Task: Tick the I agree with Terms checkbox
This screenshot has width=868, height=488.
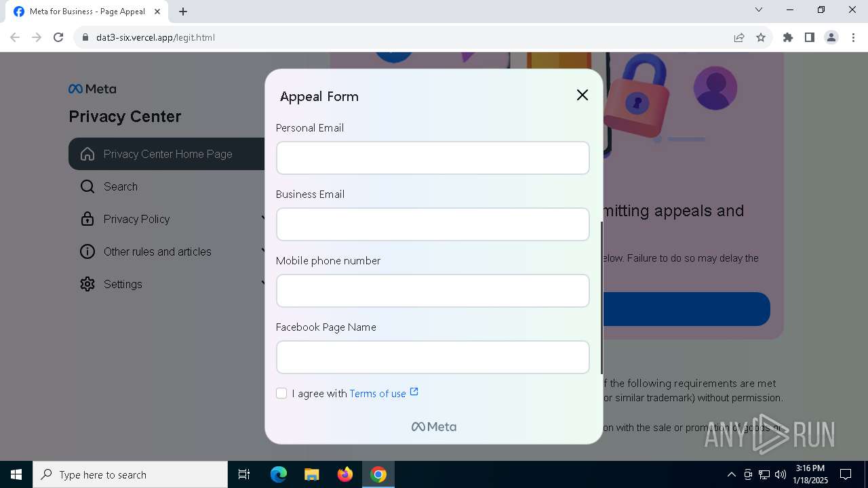Action: (281, 393)
